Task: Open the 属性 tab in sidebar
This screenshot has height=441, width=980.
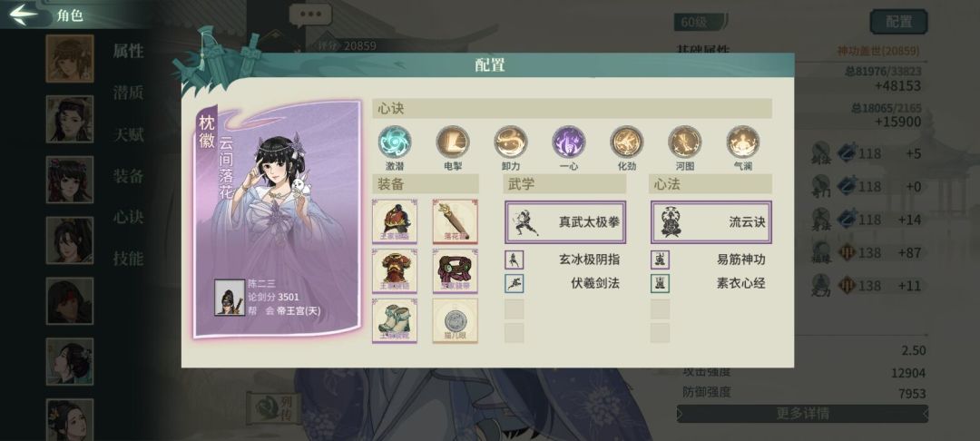Action: click(128, 51)
